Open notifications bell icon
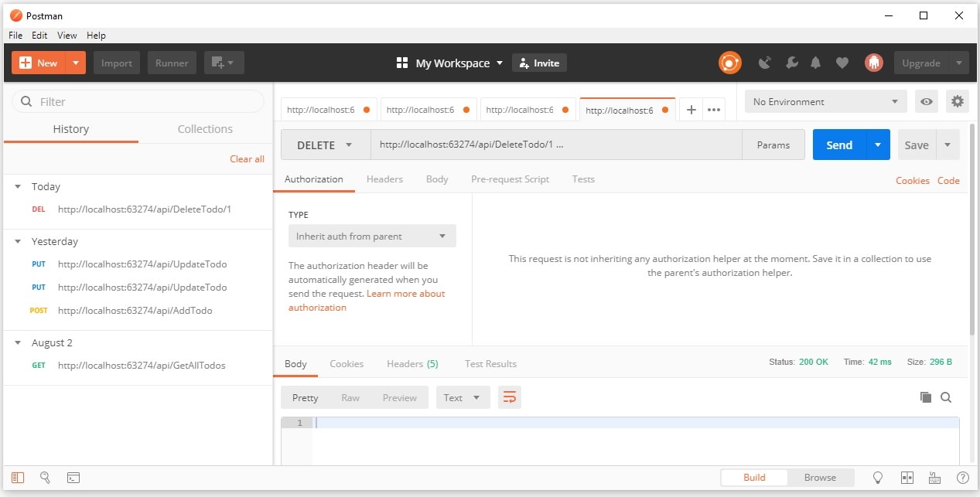This screenshot has width=980, height=497. pyautogui.click(x=815, y=63)
